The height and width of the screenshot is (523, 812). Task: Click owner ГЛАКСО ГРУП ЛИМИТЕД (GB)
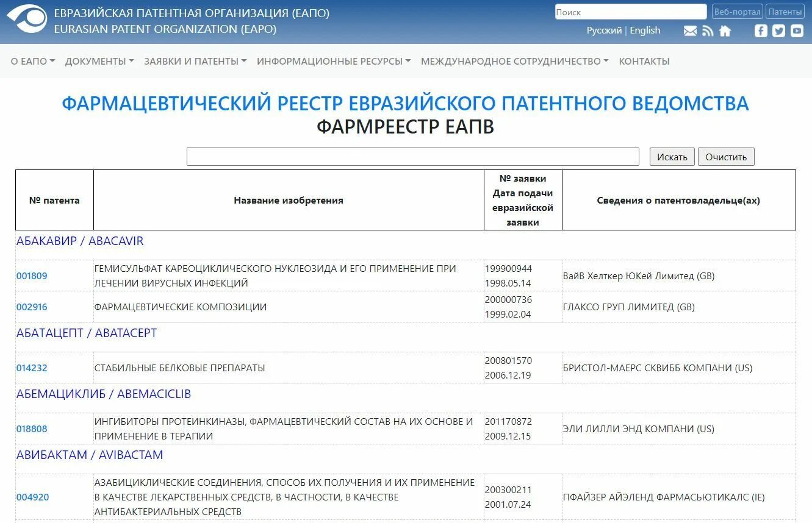(x=629, y=307)
